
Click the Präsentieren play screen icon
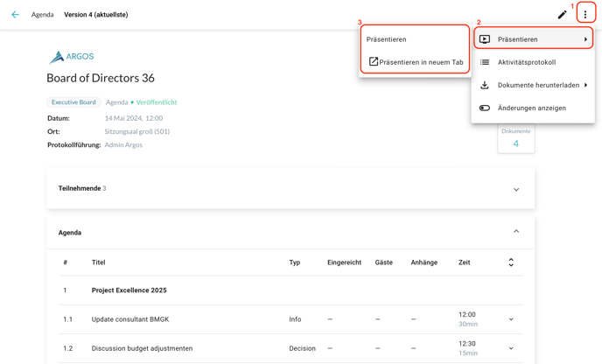pyautogui.click(x=485, y=39)
